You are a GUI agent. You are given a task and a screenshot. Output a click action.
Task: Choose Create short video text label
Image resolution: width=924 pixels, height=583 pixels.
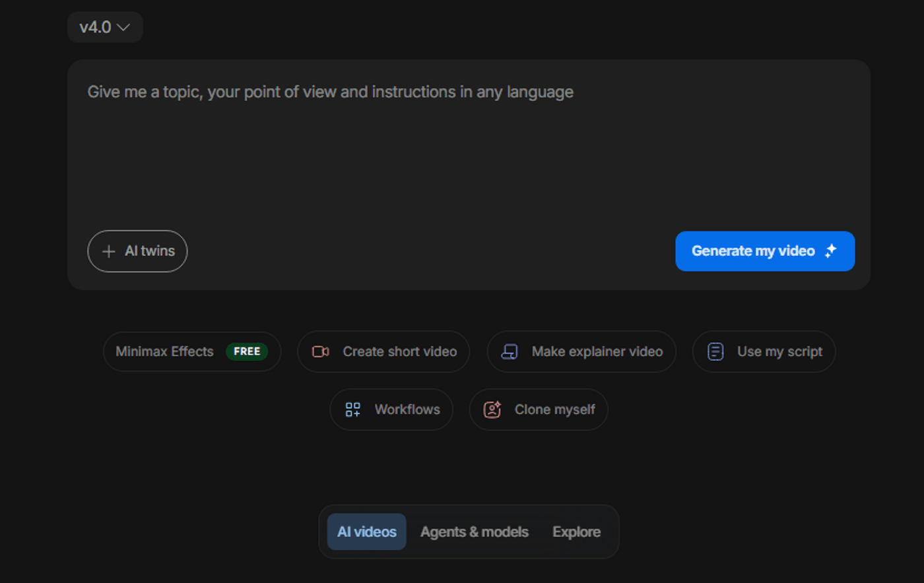tap(400, 352)
